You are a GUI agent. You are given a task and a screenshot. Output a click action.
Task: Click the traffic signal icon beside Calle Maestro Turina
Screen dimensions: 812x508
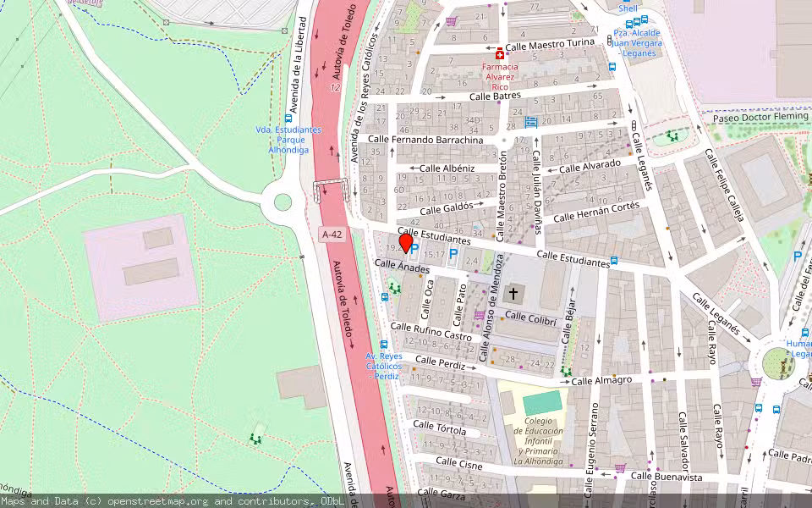[x=609, y=41]
